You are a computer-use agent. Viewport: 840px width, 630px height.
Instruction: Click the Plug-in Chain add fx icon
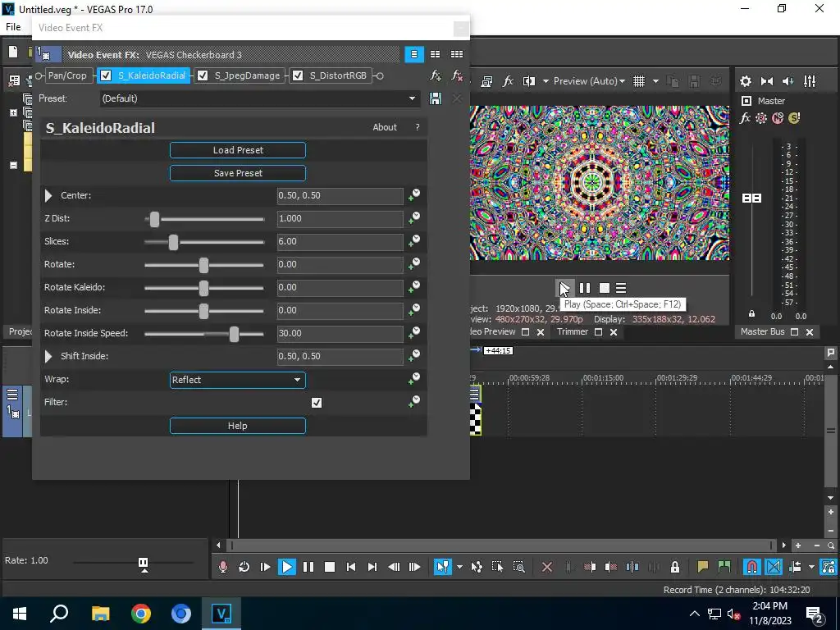[x=436, y=75]
